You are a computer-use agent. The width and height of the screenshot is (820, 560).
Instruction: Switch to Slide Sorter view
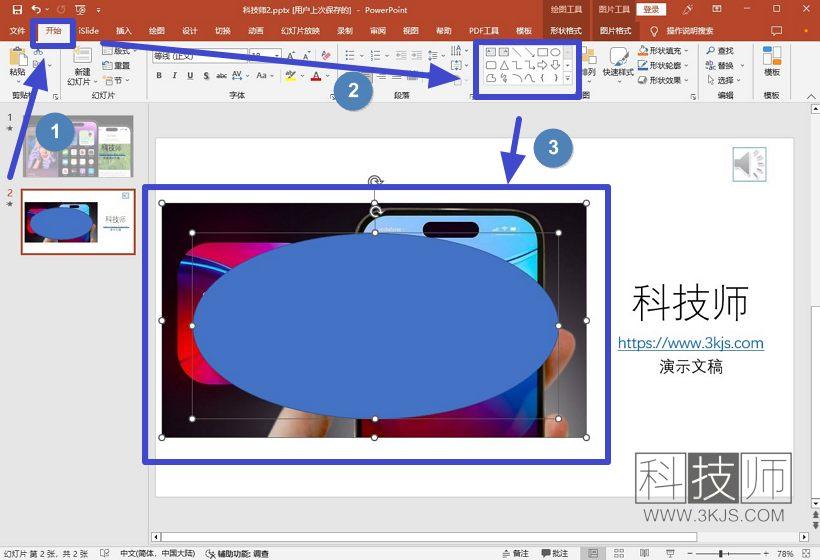[619, 553]
